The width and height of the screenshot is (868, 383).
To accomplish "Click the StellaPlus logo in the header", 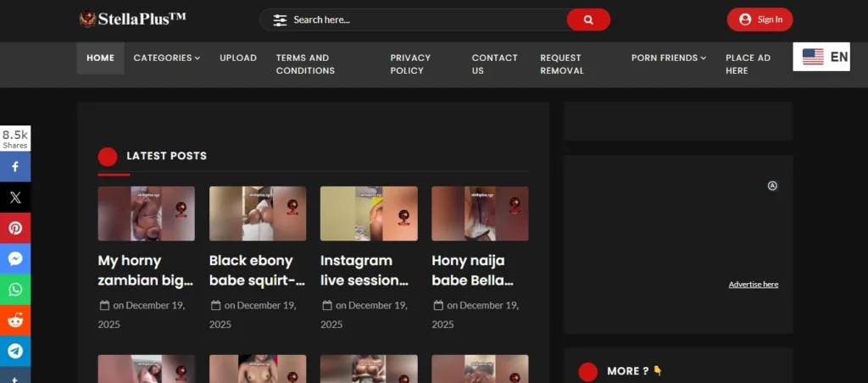I will point(131,19).
